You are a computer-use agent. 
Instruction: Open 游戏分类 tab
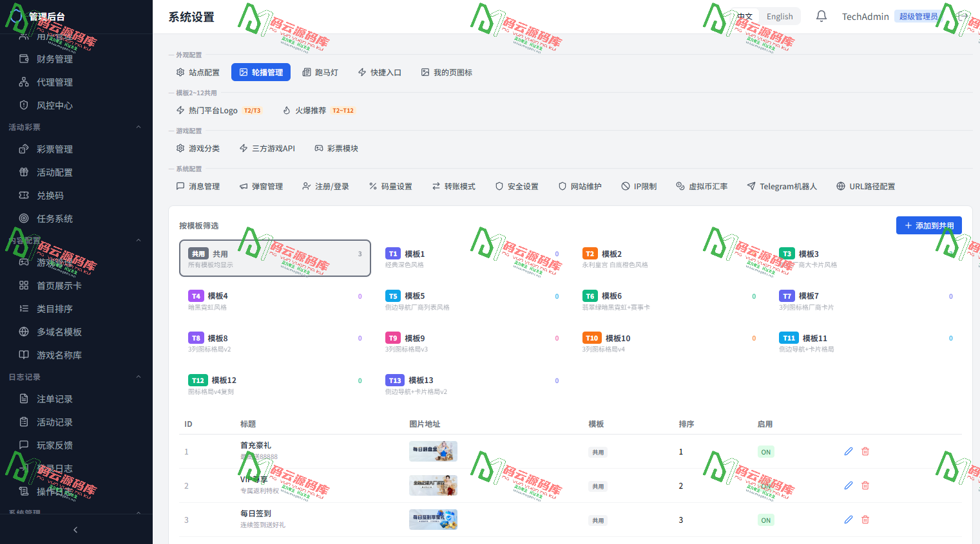(x=198, y=148)
